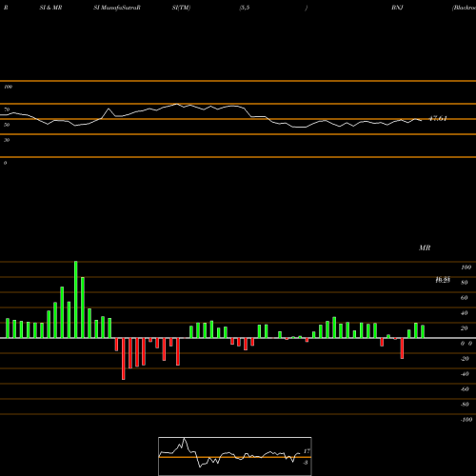This screenshot has height=476, width=476.
Task: Click the 16.25 value label near MR axis
Action: (x=443, y=280)
